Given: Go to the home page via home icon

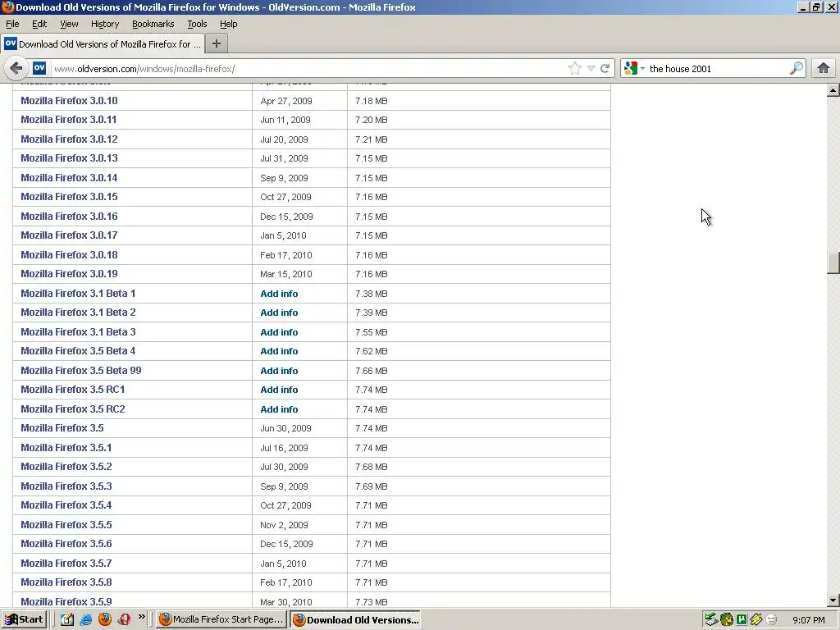Looking at the screenshot, I should 824,68.
